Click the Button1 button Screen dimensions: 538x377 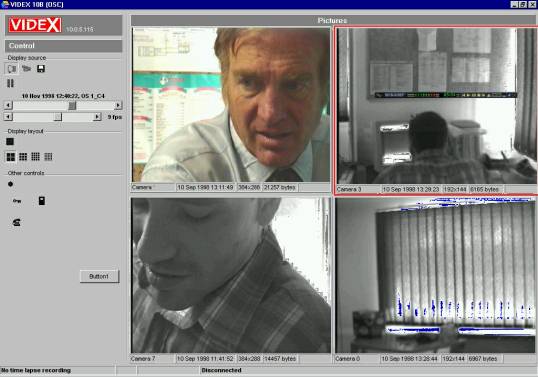[x=100, y=276]
